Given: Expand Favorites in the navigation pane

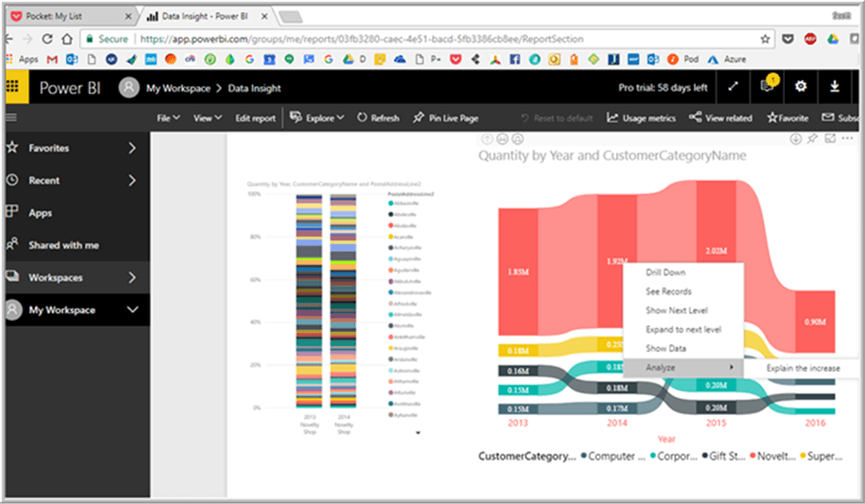Looking at the screenshot, I should pos(131,148).
